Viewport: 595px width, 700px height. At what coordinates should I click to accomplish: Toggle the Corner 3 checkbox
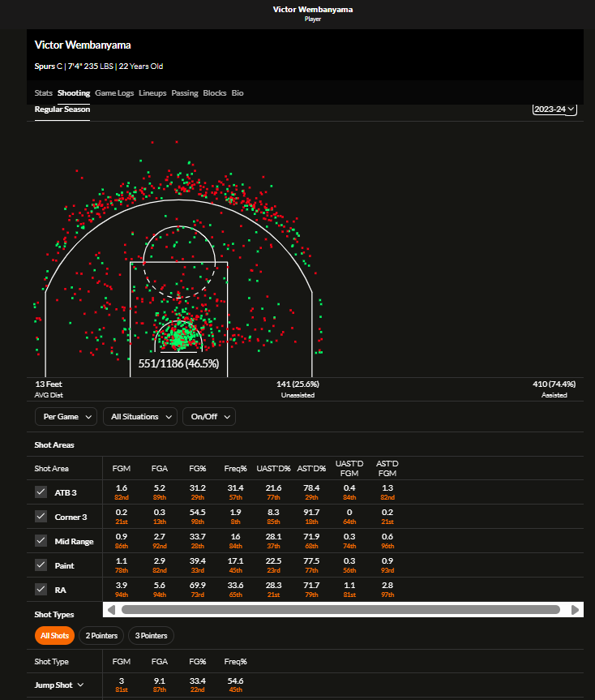(41, 517)
